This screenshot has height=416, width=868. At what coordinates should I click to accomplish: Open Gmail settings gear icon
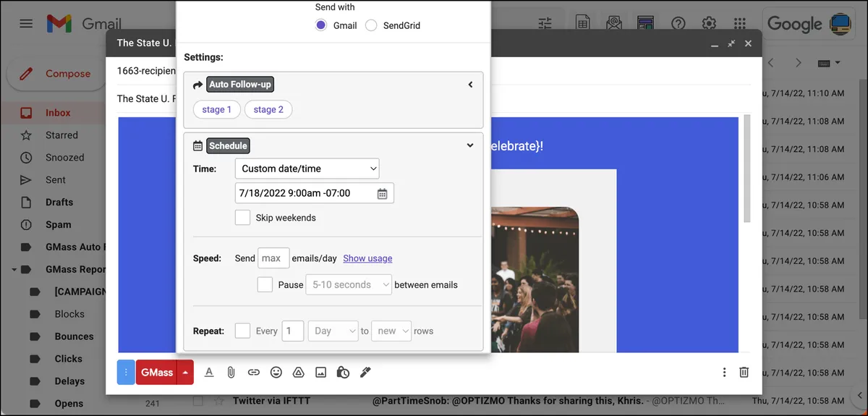(x=709, y=24)
